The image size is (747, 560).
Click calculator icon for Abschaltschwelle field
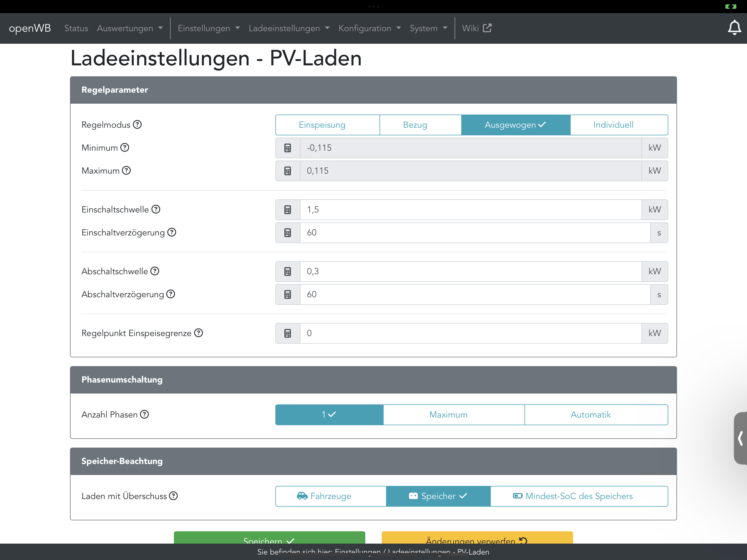tap(287, 272)
